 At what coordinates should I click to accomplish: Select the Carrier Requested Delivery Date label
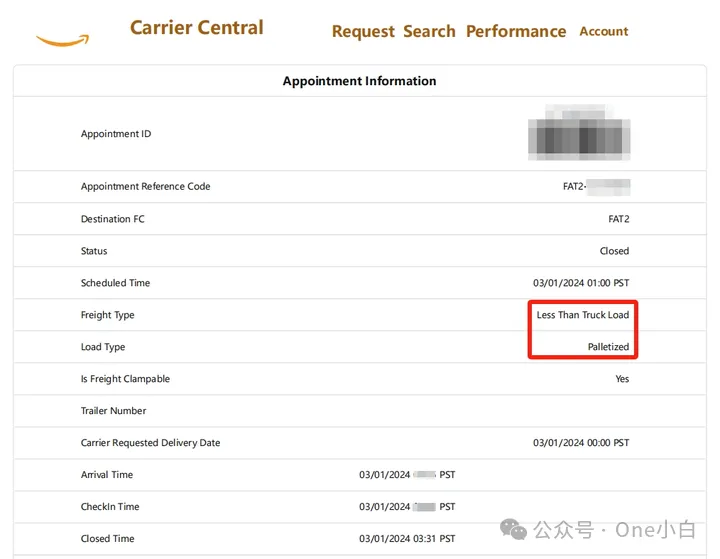[150, 443]
